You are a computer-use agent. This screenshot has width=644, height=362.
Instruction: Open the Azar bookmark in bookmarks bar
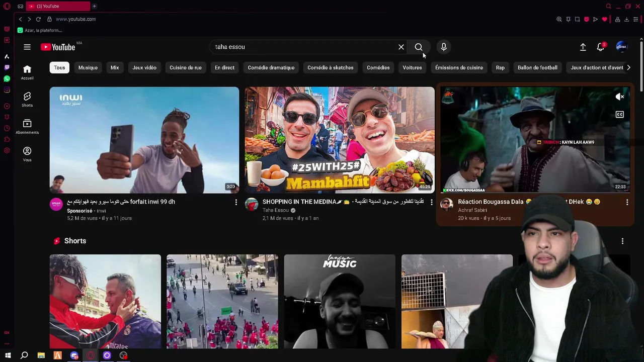(x=40, y=30)
